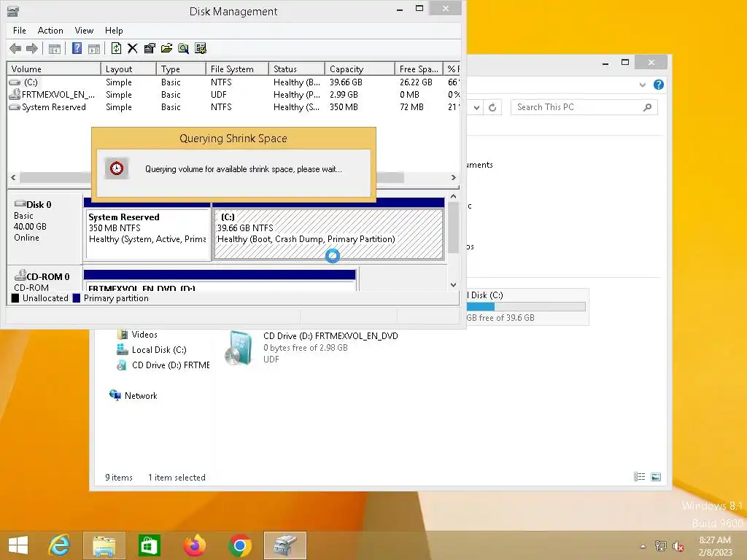
Task: Click the network tray icon
Action: click(660, 546)
